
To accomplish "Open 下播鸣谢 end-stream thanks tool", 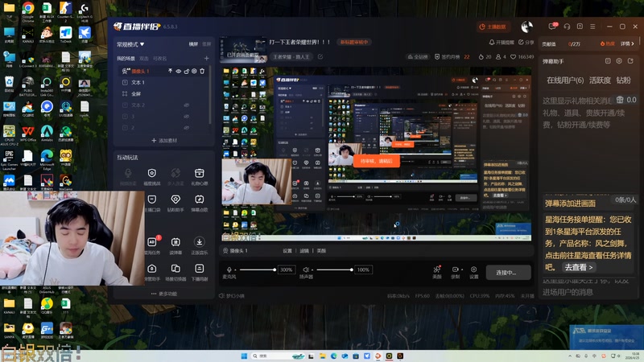I will click(199, 272).
